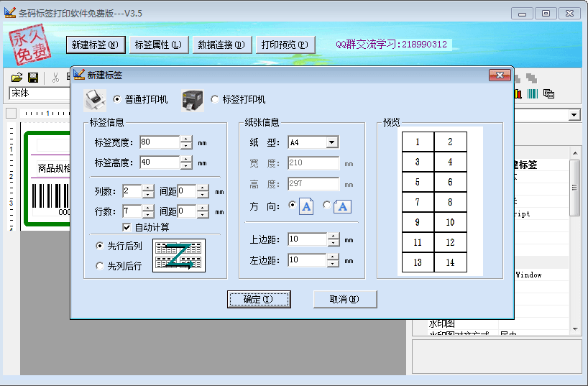
Task: Expand the dropdown above the properties panel
Action: 574,115
